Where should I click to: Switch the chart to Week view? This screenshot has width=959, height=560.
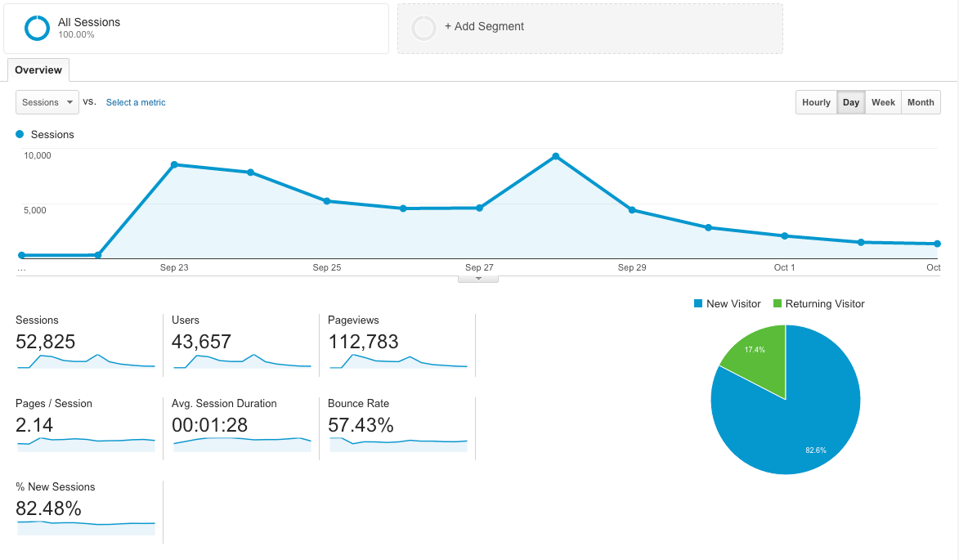pos(883,102)
